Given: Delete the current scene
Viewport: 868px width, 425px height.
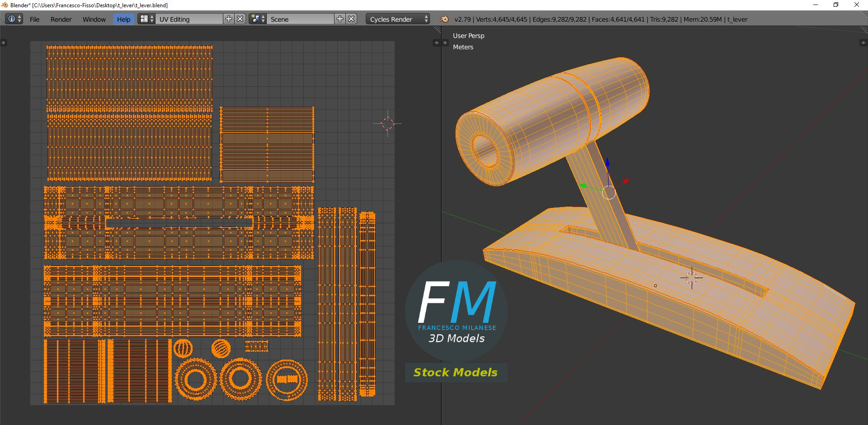Looking at the screenshot, I should (x=352, y=19).
